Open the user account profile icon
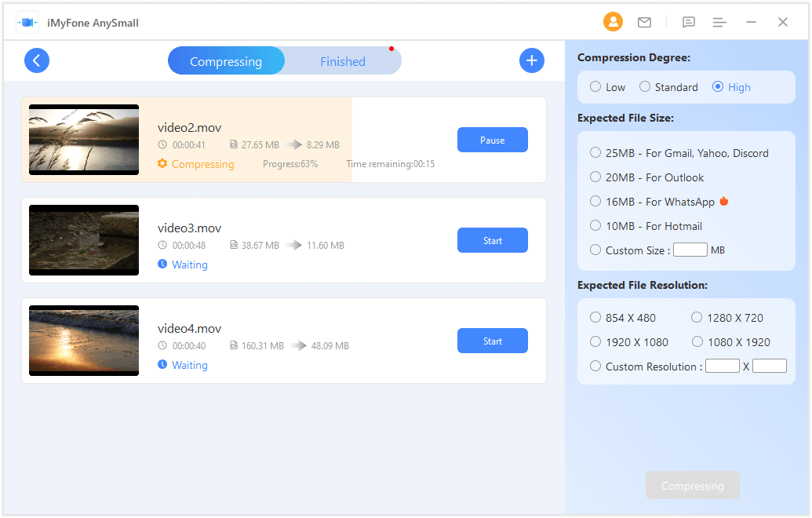The image size is (812, 518). (614, 22)
